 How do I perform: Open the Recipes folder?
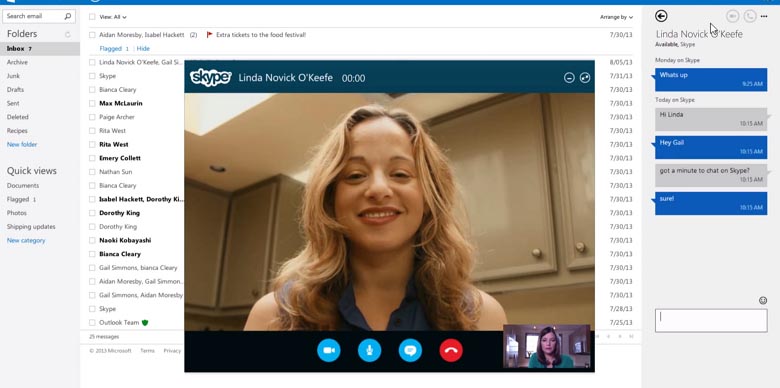click(x=17, y=131)
